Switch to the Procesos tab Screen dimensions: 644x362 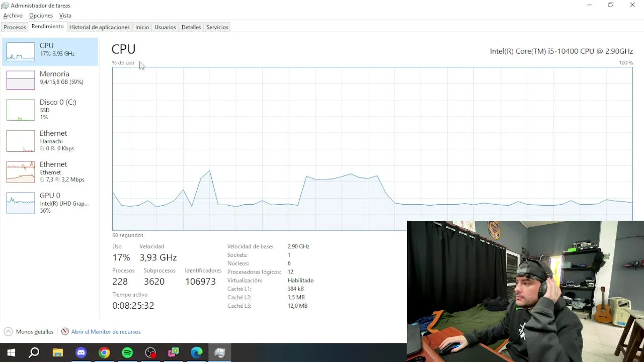click(x=15, y=27)
